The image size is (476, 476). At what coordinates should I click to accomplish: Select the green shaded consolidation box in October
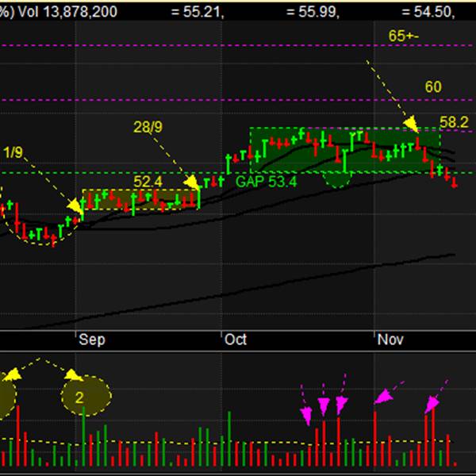tap(345, 150)
